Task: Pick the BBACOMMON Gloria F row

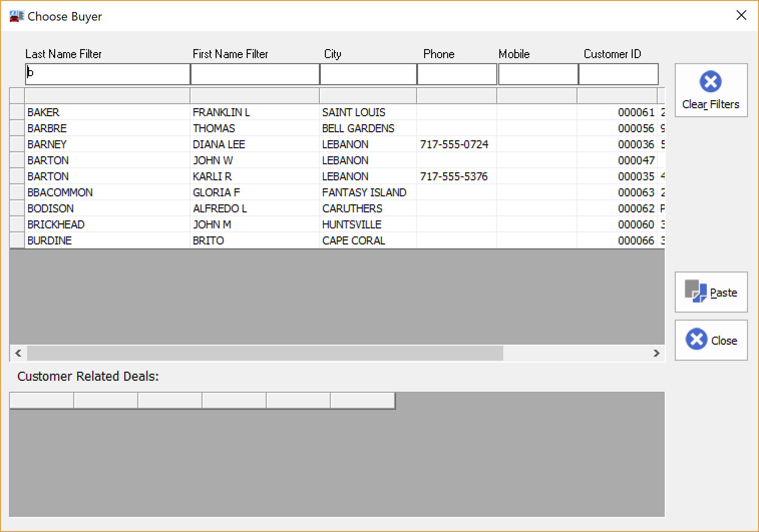Action: point(107,192)
